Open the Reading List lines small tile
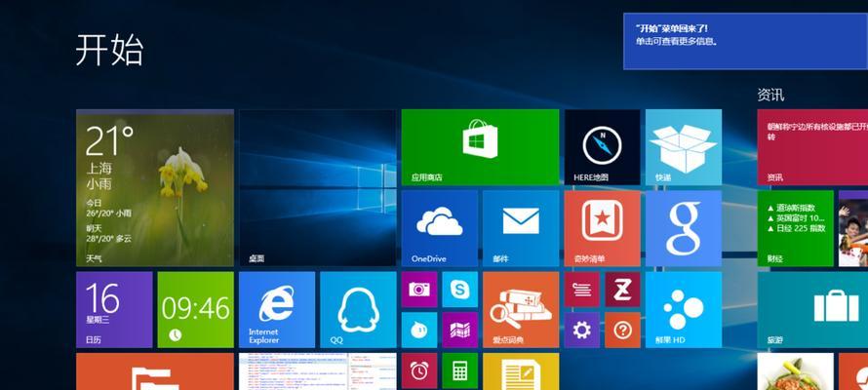The width and height of the screenshot is (868, 390). coord(582,290)
